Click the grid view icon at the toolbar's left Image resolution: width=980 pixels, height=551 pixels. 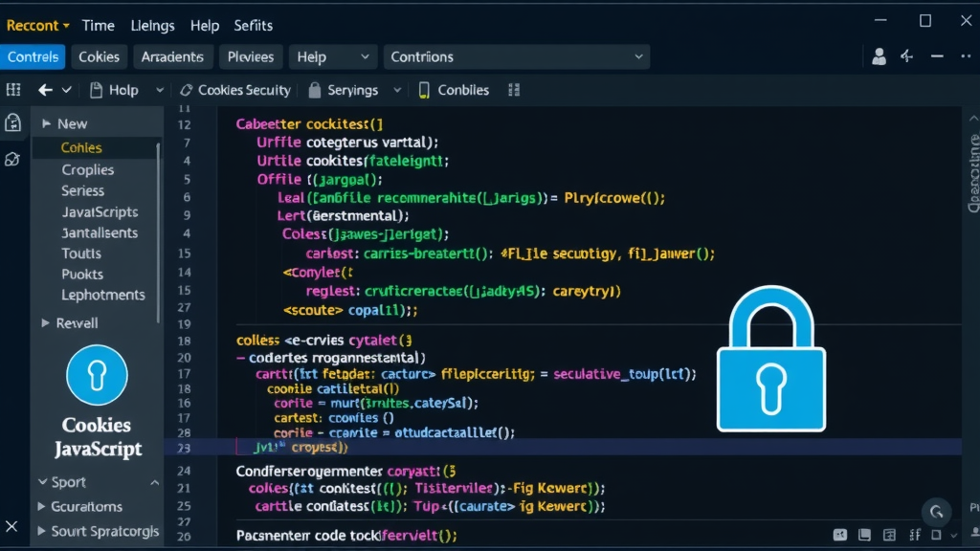tap(14, 89)
